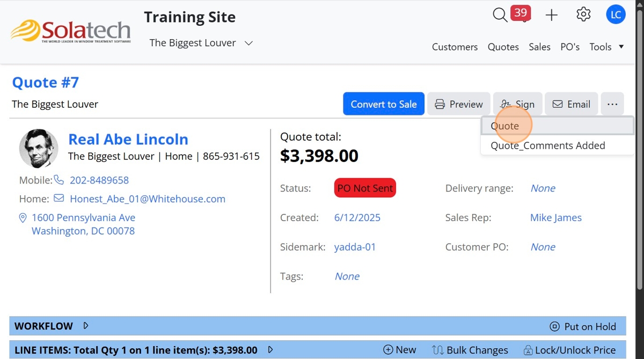The width and height of the screenshot is (644, 359).
Task: Click the Preview button
Action: [x=459, y=104]
